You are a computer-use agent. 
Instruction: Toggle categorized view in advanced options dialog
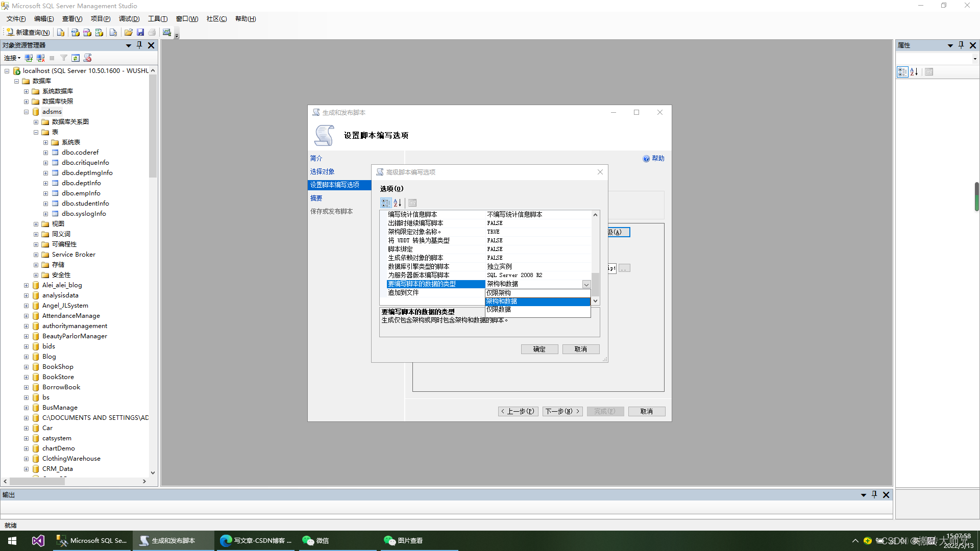point(386,203)
